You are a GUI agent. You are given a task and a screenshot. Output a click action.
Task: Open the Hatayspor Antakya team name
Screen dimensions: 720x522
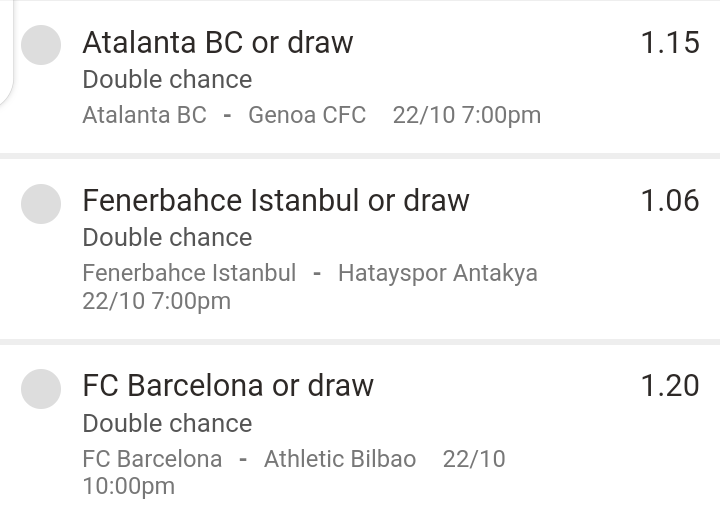pyautogui.click(x=437, y=273)
